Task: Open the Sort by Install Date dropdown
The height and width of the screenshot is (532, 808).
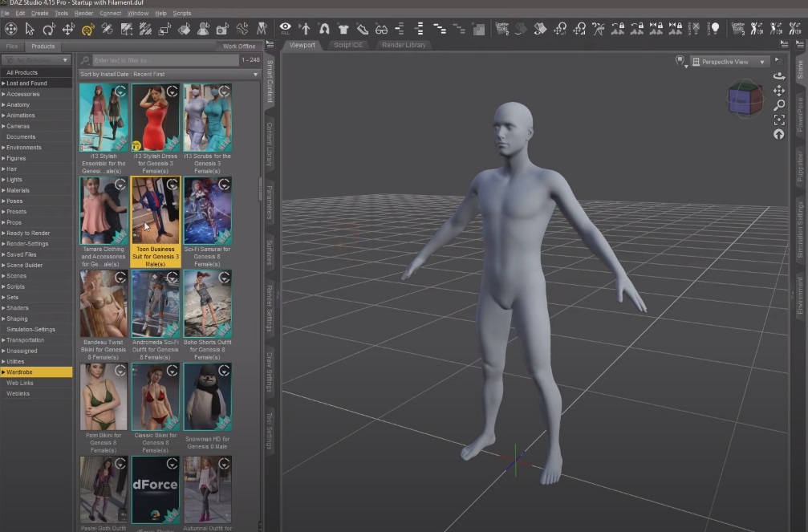Action: pyautogui.click(x=169, y=75)
